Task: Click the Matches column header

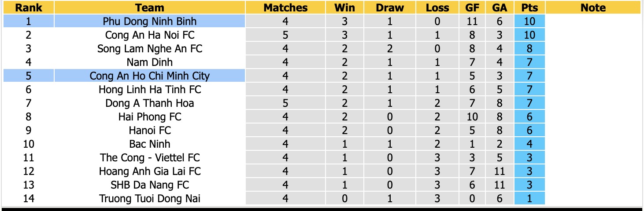Action: [285, 7]
